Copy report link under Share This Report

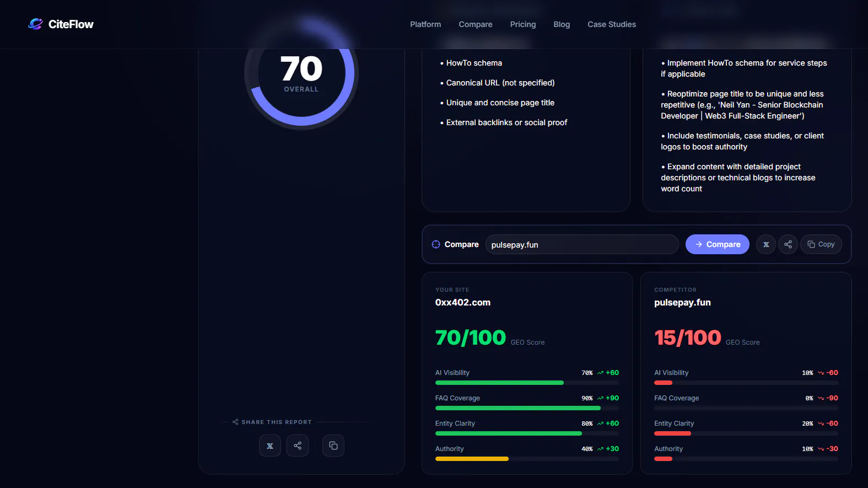coord(333,446)
